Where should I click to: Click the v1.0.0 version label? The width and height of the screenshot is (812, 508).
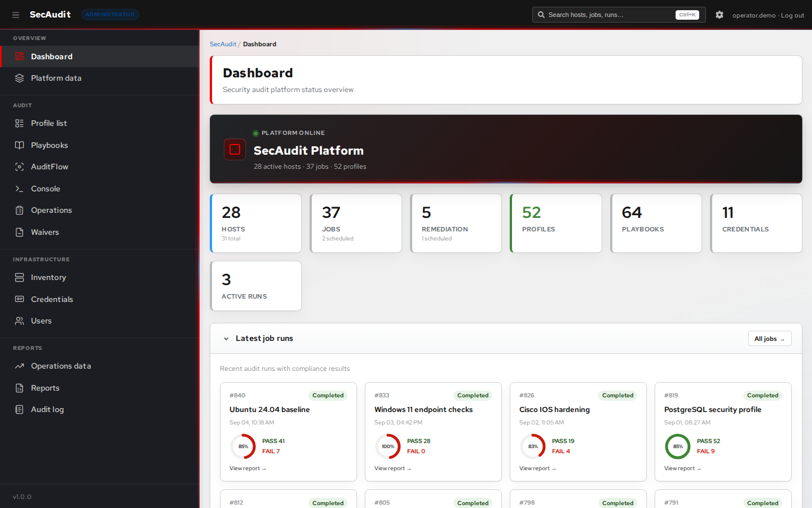coord(22,497)
